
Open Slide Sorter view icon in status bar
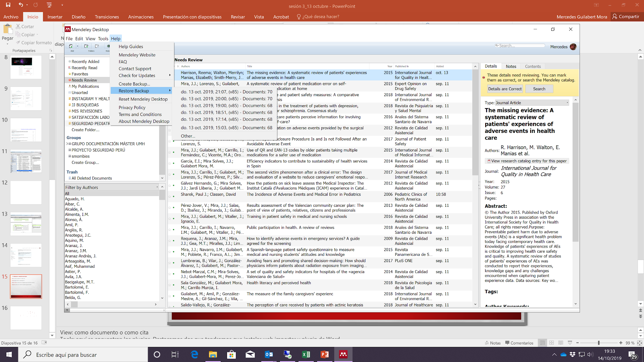click(x=552, y=343)
